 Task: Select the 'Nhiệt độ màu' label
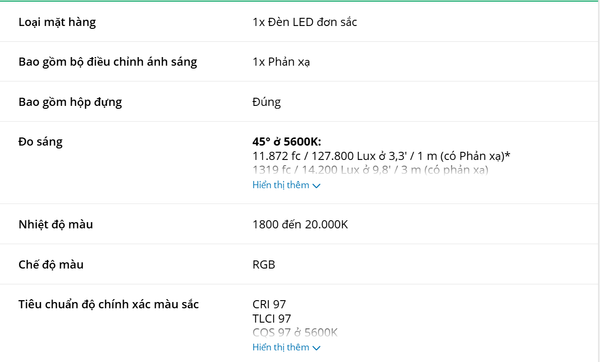coord(55,224)
